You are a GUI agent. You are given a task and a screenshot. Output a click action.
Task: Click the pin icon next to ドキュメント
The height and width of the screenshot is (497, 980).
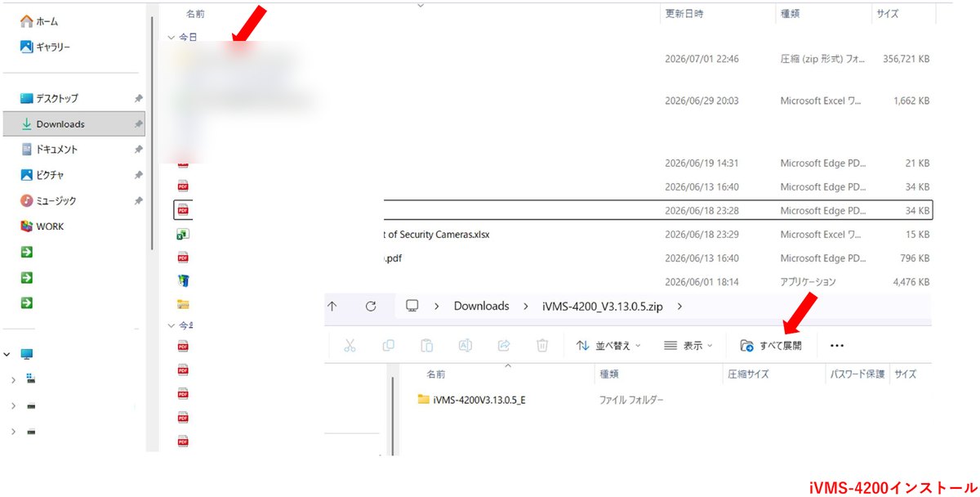coord(138,150)
